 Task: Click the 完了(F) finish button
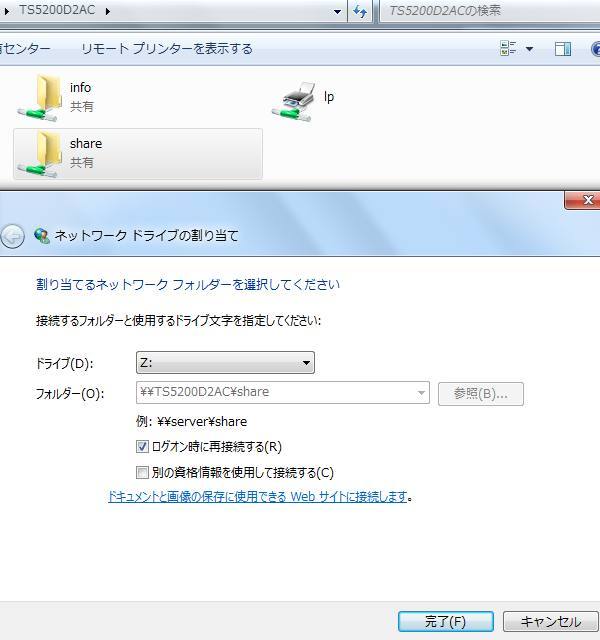[x=445, y=621]
